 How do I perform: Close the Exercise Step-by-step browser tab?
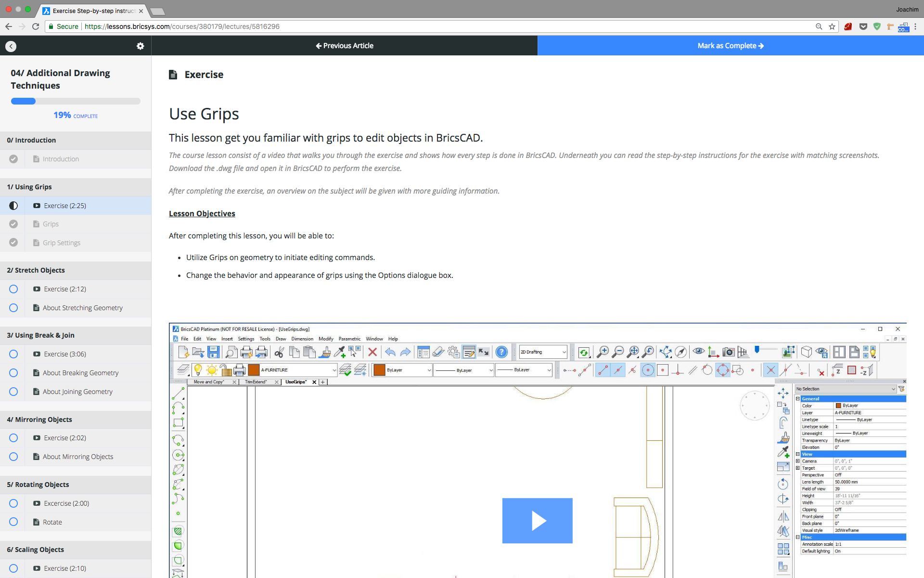(x=141, y=11)
